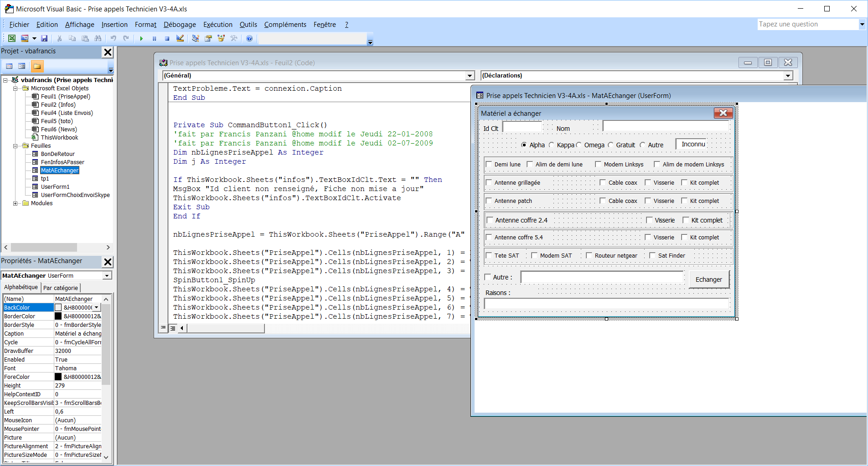Image resolution: width=868 pixels, height=466 pixels.
Task: Select UserForm1 in the project tree
Action: pos(55,187)
